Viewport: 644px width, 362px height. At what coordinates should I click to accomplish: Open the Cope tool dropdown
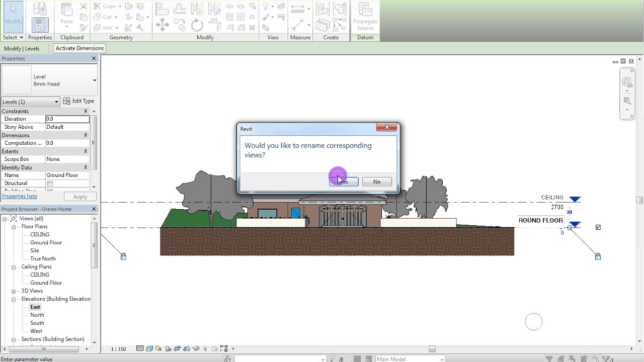point(119,6)
